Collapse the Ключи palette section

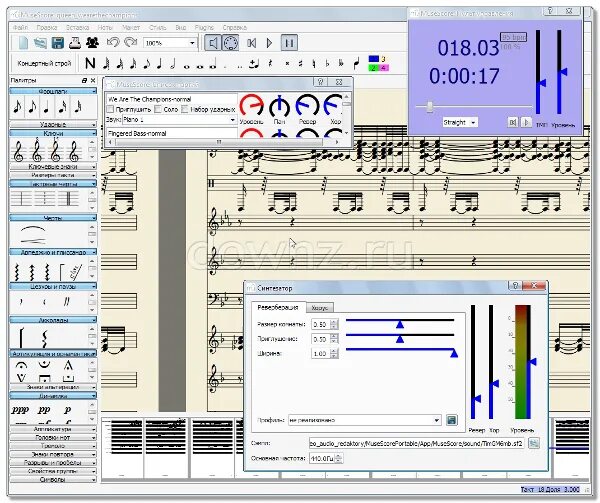(53, 133)
